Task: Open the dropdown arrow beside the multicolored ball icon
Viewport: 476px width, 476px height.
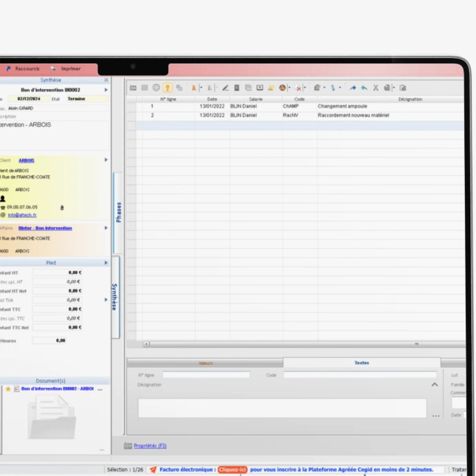Action: [289, 88]
